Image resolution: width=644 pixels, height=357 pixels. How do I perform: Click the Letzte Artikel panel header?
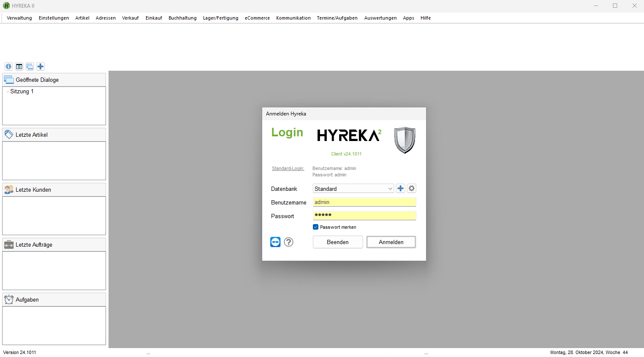tap(54, 135)
